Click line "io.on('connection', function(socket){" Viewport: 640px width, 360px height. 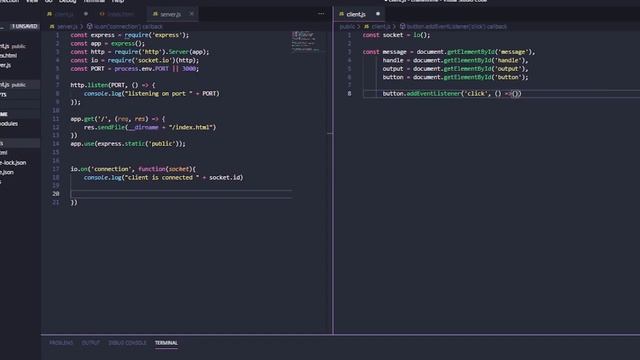(x=133, y=169)
